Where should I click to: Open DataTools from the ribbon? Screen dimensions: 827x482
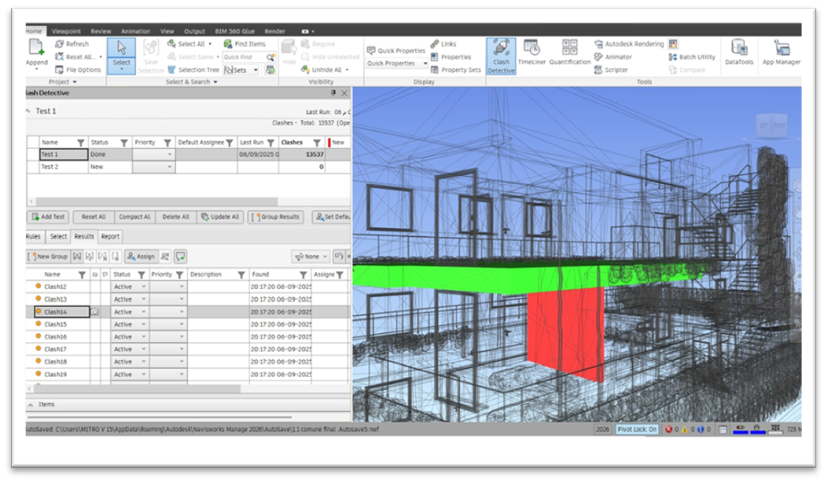point(739,53)
